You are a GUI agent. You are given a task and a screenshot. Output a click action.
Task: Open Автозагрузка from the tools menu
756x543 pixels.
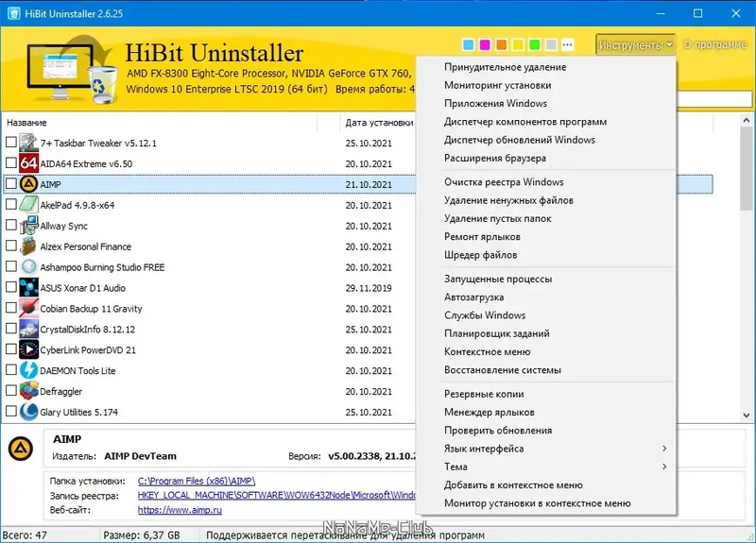(x=546, y=297)
